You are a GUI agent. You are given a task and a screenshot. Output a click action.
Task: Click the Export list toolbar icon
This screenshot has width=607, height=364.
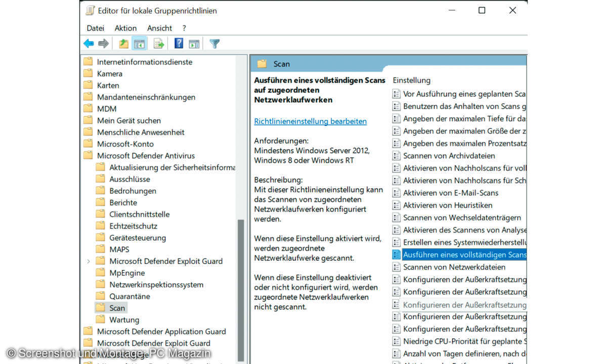point(159,44)
